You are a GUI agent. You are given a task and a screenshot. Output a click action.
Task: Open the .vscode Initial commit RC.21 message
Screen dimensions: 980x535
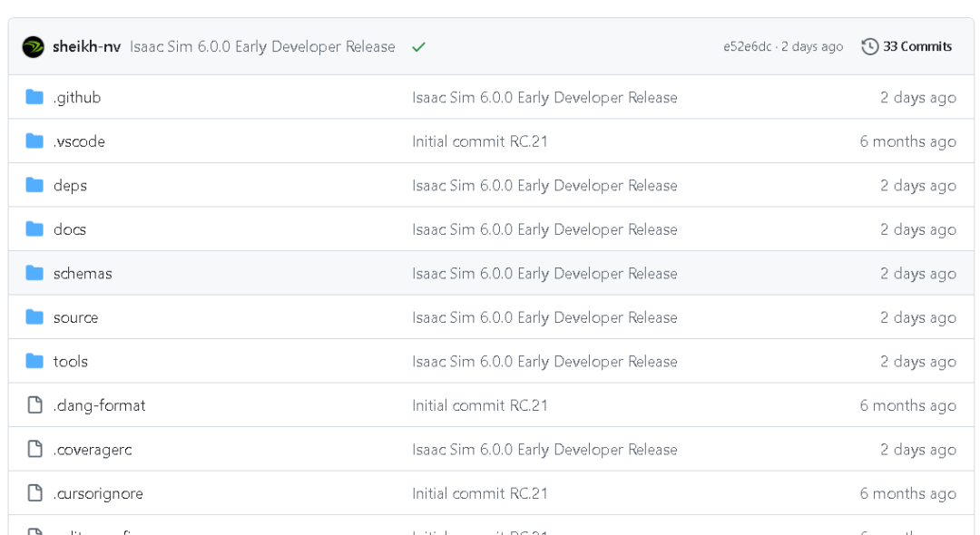pyautogui.click(x=479, y=141)
